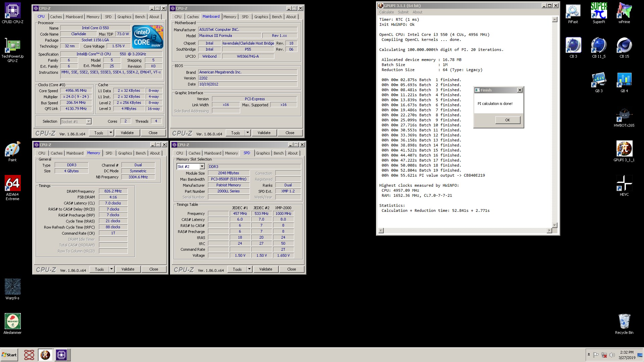
Task: Click the Action Center flag icon in the system tray
Action: coord(596,355)
